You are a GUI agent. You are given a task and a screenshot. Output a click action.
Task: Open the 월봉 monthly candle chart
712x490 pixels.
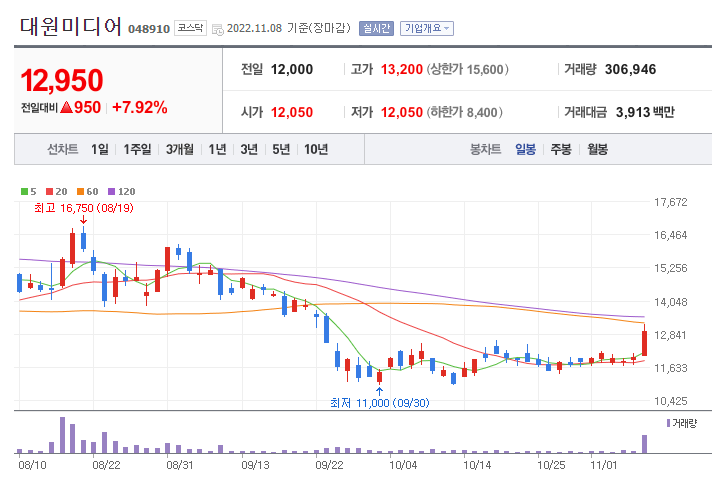click(597, 149)
